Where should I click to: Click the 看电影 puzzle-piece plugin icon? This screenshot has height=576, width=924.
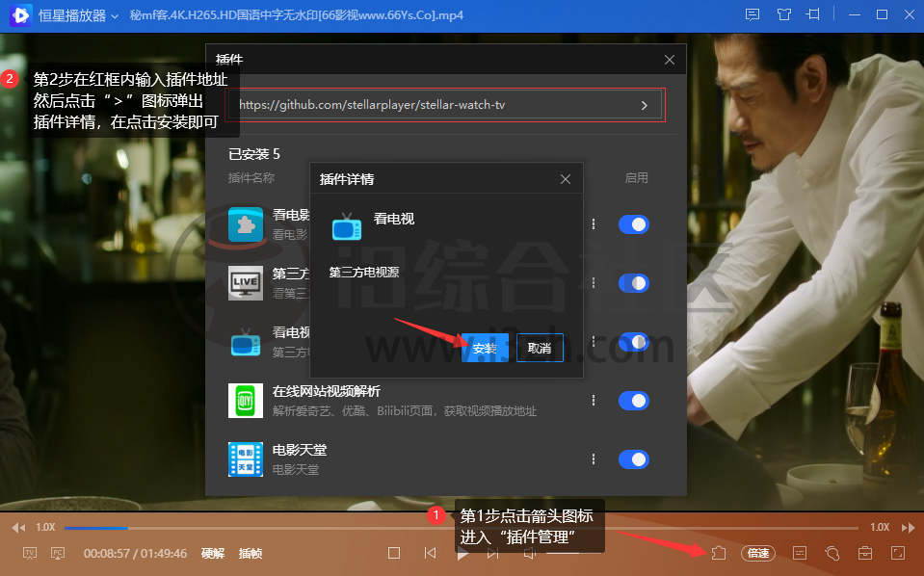[246, 224]
